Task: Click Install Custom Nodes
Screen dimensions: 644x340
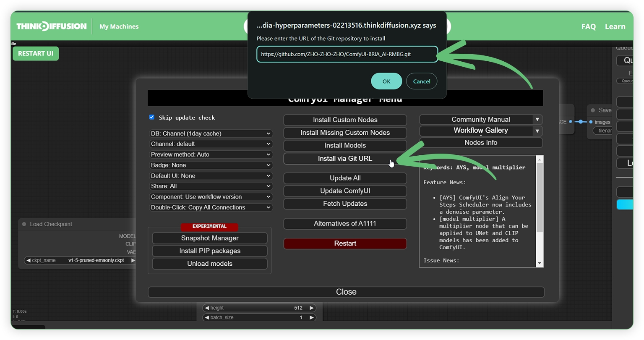Action: click(x=345, y=120)
